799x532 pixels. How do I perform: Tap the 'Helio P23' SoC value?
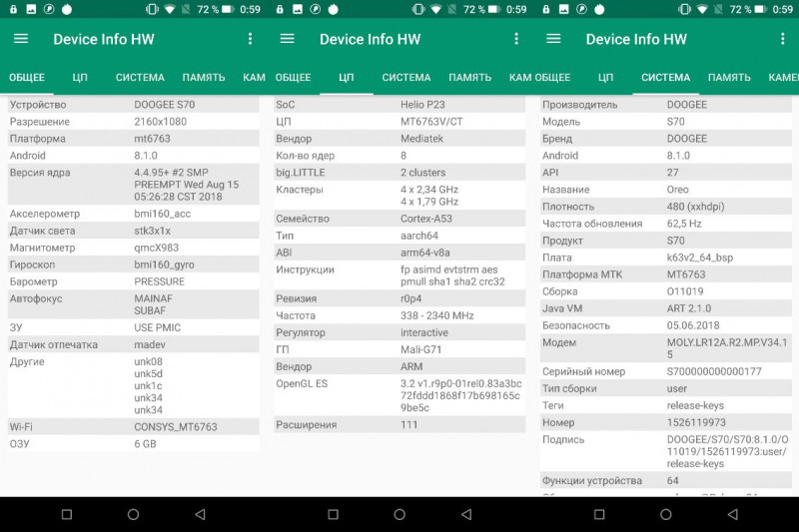[422, 105]
